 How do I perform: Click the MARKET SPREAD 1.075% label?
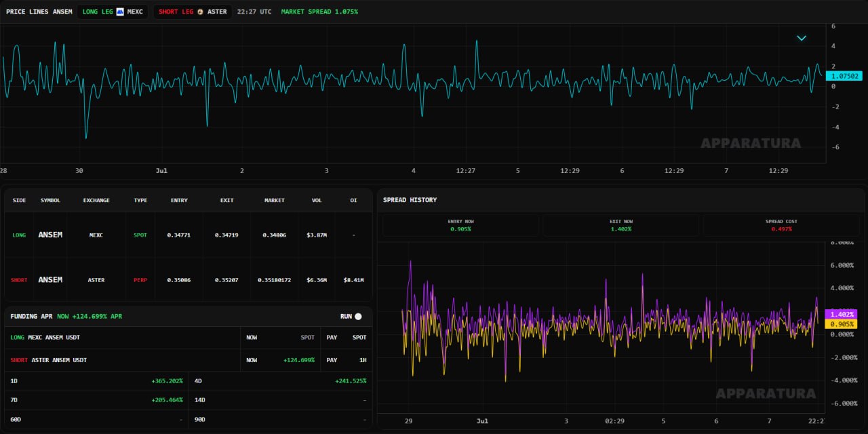pyautogui.click(x=319, y=12)
